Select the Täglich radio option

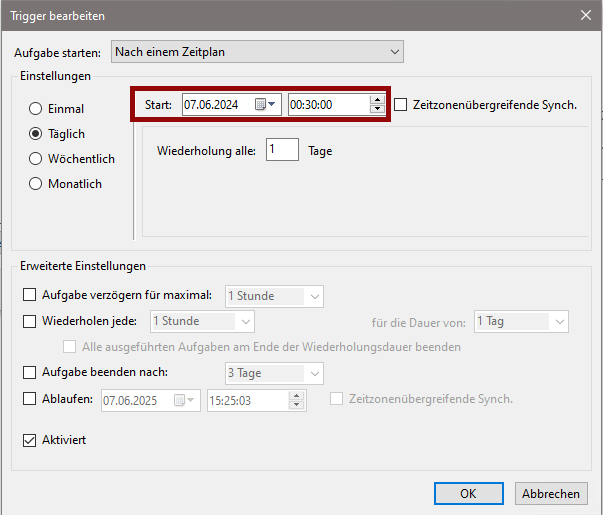point(35,134)
